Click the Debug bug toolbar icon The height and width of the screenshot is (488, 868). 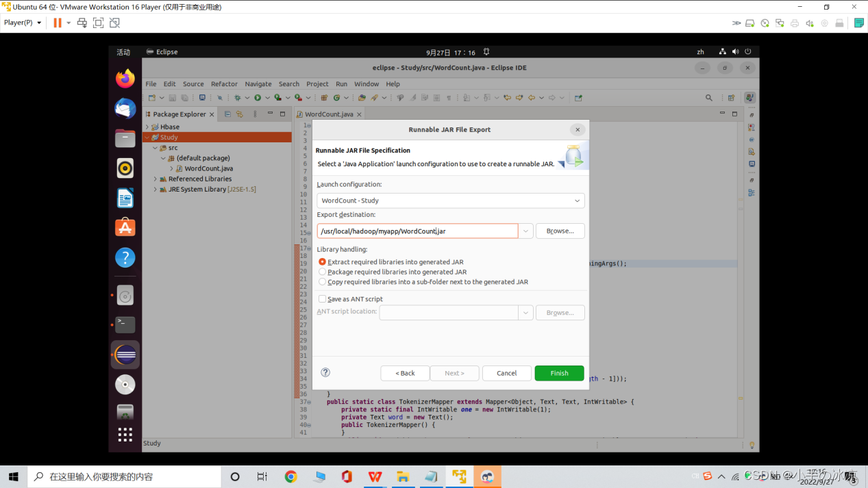[237, 98]
